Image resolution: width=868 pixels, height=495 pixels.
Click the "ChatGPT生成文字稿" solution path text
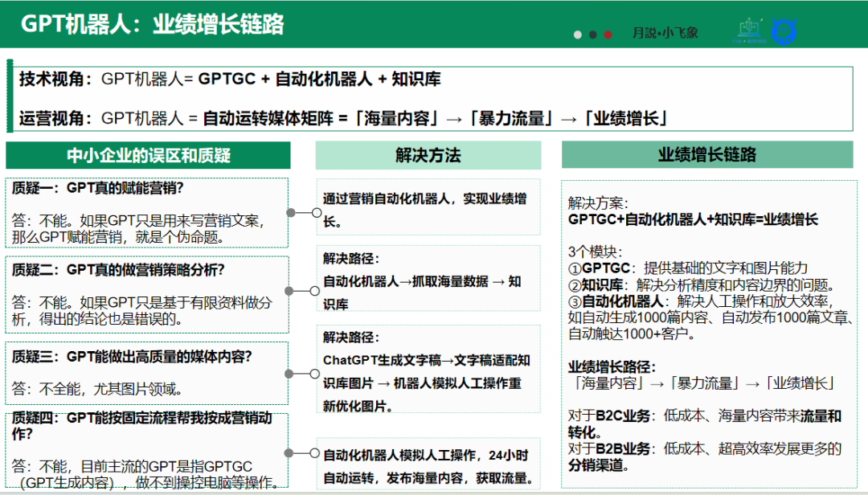coord(426,383)
